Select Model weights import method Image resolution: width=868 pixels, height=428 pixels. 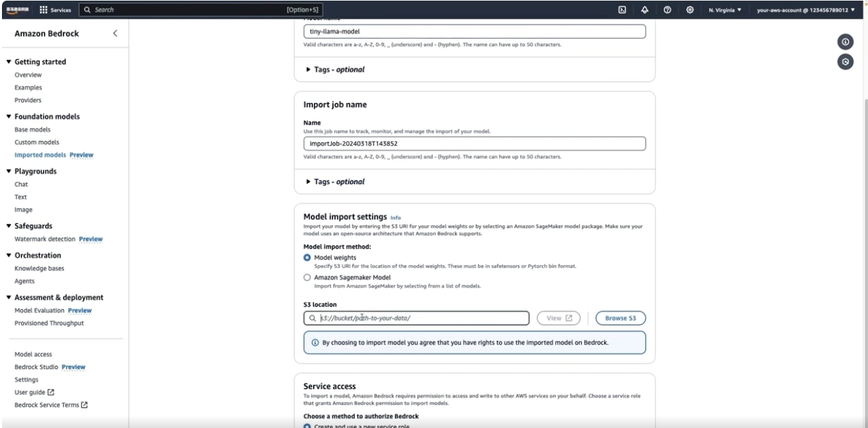[307, 258]
